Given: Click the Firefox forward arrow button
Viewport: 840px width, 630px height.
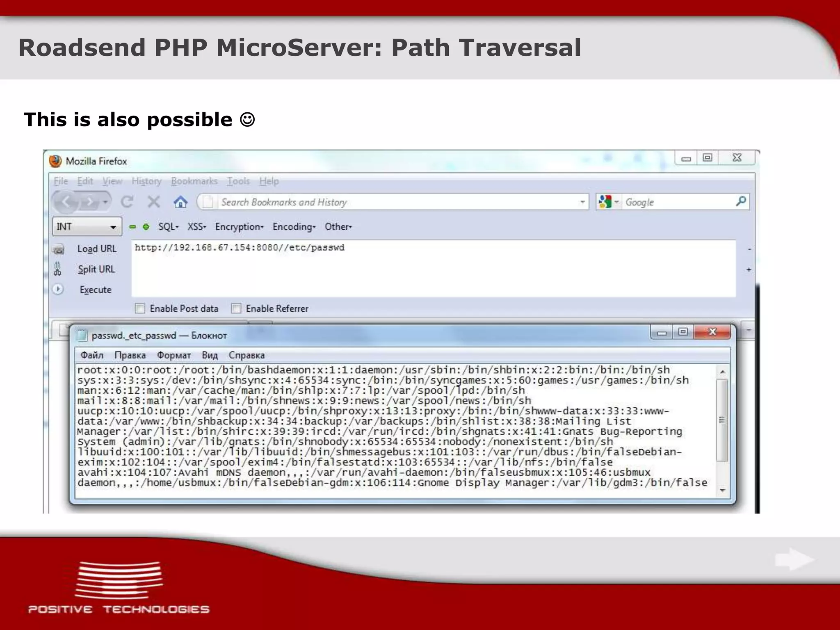Looking at the screenshot, I should pyautogui.click(x=89, y=202).
